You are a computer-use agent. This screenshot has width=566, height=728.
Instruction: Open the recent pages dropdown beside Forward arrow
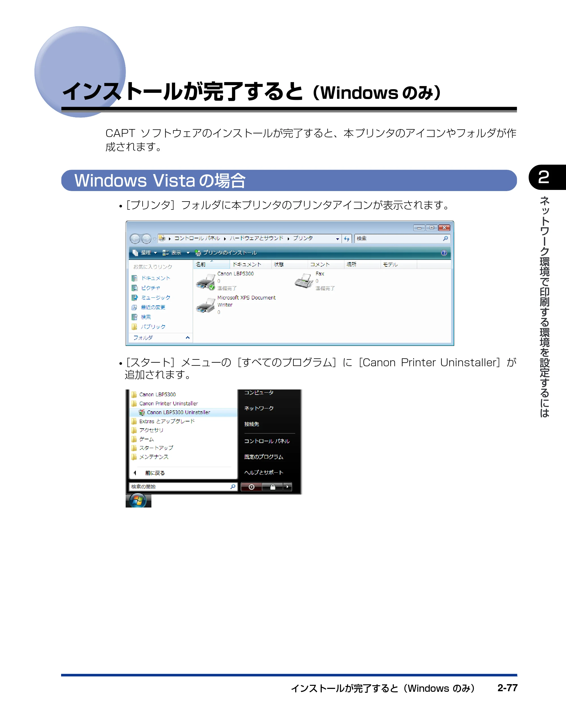(154, 239)
